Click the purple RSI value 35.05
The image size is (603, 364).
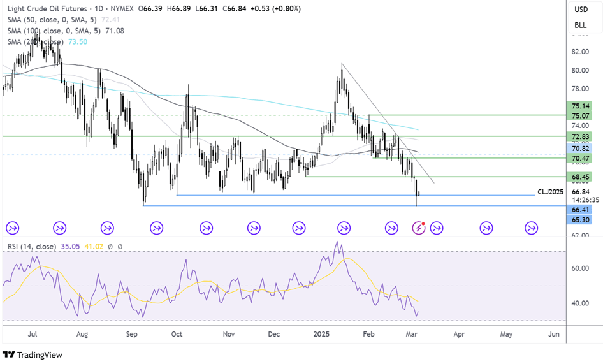(x=70, y=247)
